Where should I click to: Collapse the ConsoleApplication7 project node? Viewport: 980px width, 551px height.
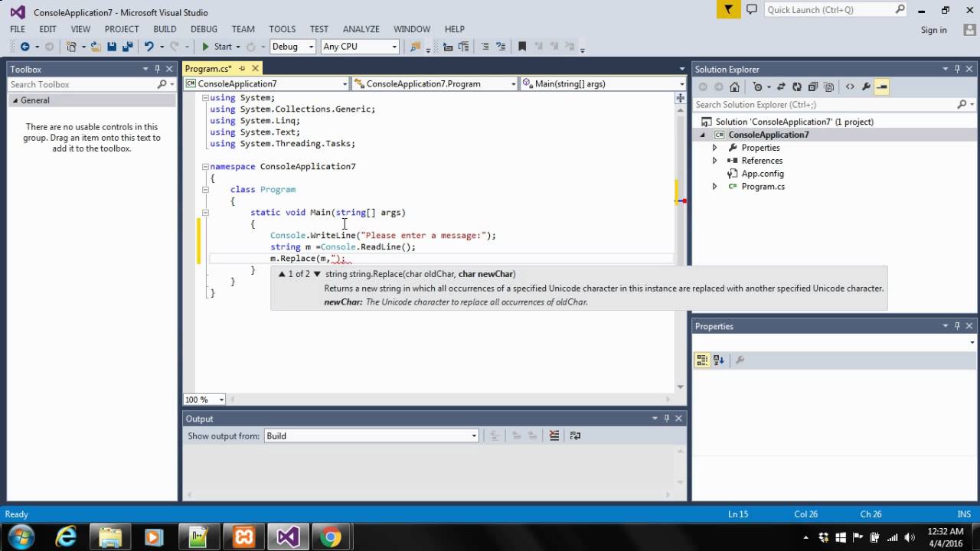[702, 135]
